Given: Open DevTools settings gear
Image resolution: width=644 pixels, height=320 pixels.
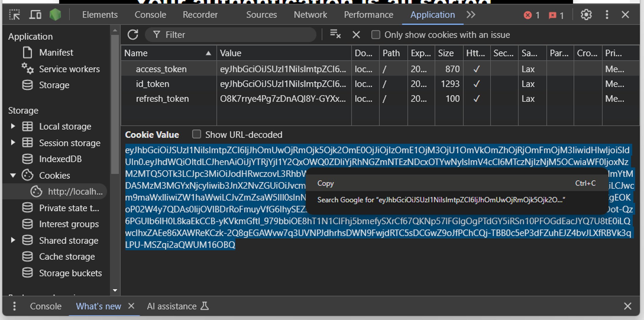Looking at the screenshot, I should (586, 15).
